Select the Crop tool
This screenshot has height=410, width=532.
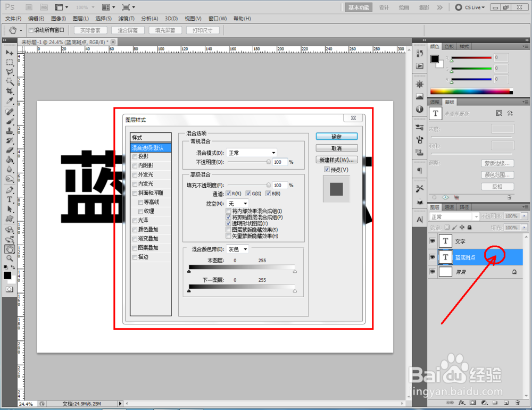pyautogui.click(x=10, y=91)
